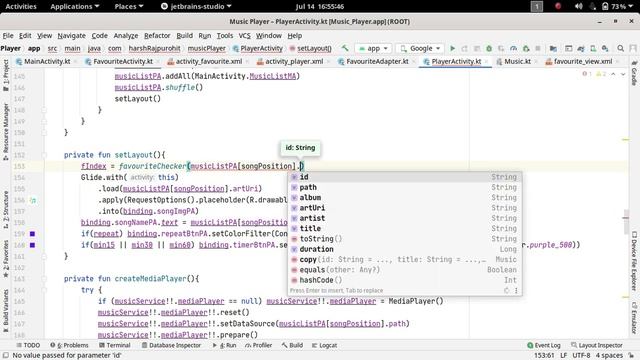The image size is (640, 360).
Task: Switch to MainActivity.kt tab
Action: (47, 61)
